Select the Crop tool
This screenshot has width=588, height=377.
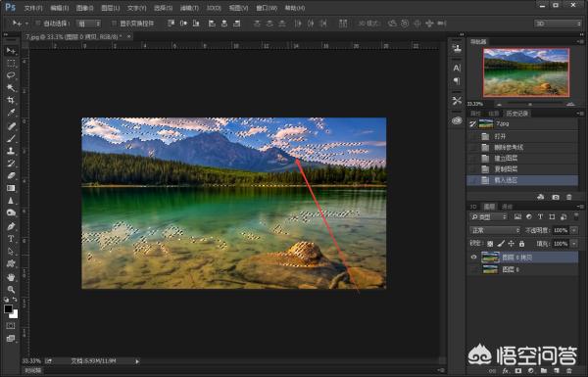coord(11,100)
